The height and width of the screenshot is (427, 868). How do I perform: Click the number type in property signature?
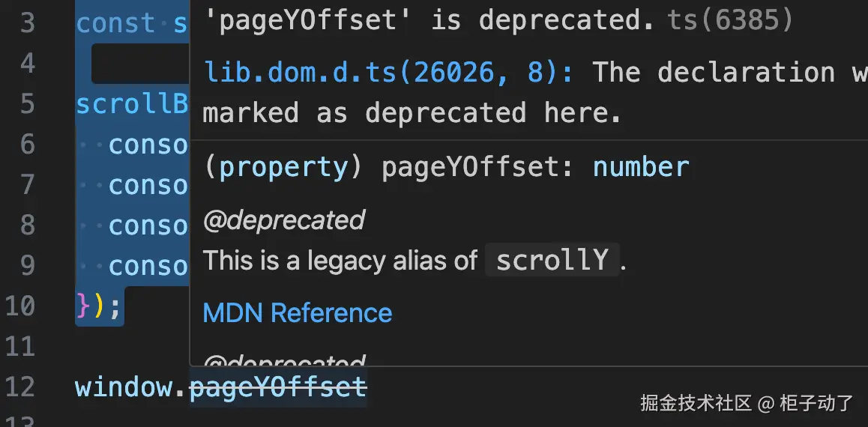[641, 167]
